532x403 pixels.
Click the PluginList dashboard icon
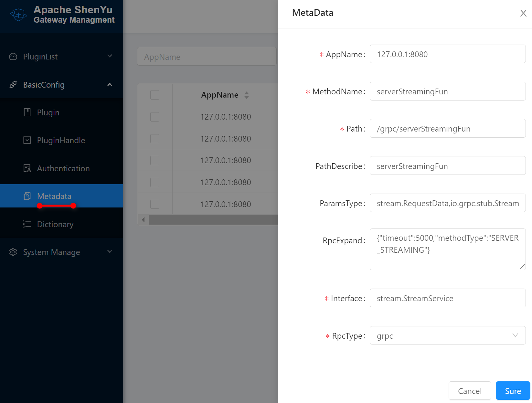coord(13,57)
